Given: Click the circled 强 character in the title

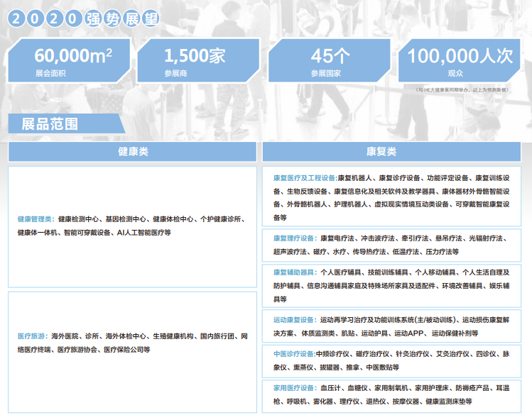Looking at the screenshot, I should [x=93, y=18].
